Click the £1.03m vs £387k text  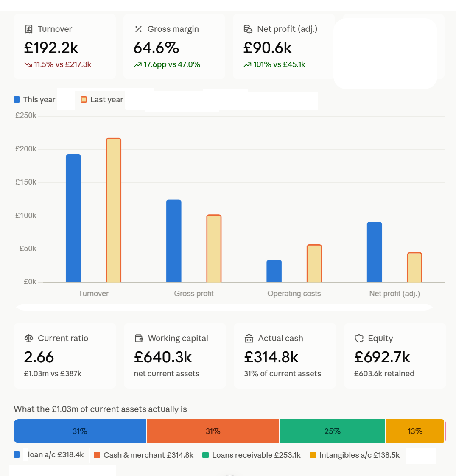[x=53, y=374]
